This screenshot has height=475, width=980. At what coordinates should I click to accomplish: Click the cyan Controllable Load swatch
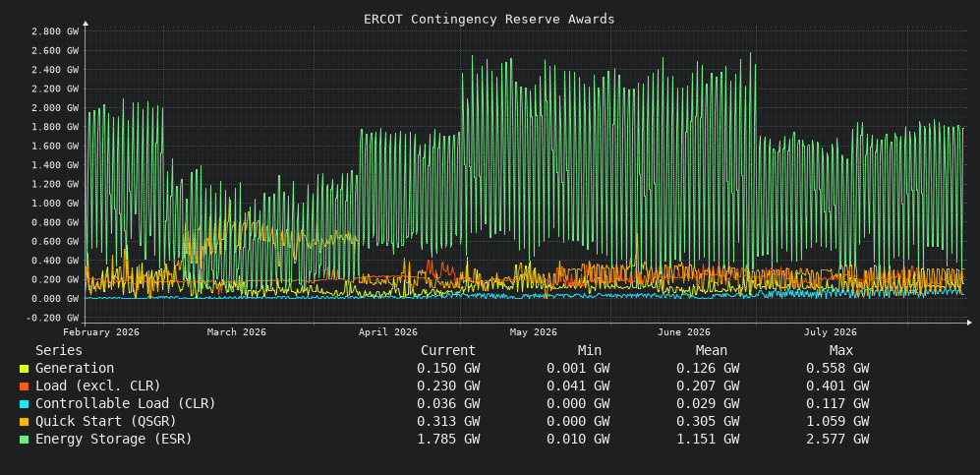[x=24, y=404]
